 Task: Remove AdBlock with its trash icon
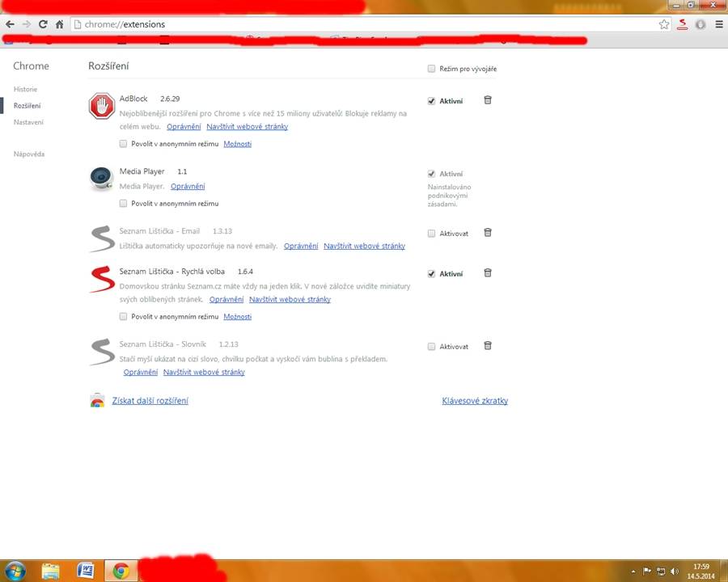click(x=488, y=99)
